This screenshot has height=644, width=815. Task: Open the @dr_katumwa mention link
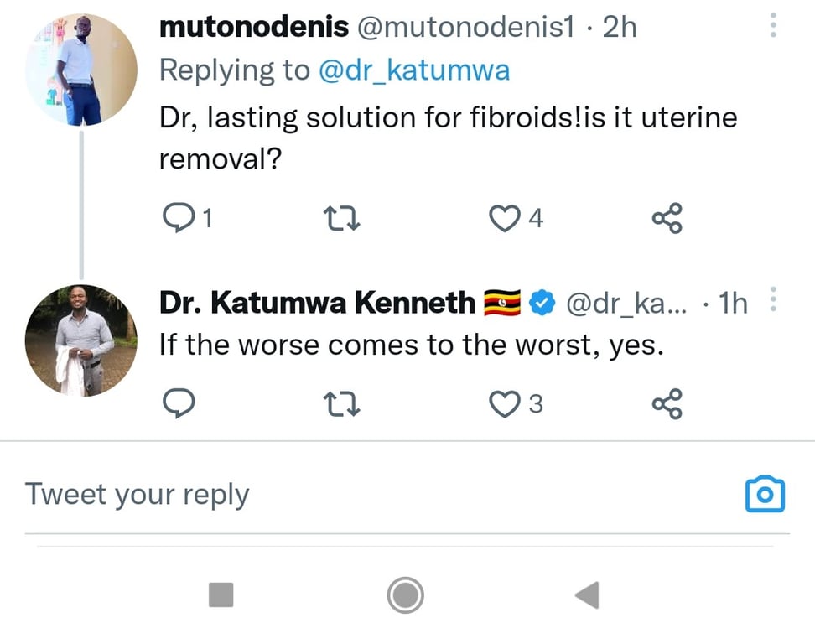[413, 70]
